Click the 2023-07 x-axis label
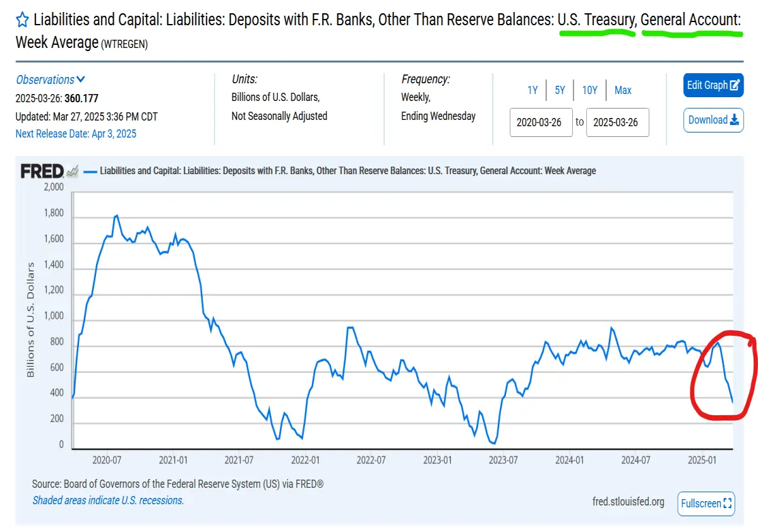 503,461
